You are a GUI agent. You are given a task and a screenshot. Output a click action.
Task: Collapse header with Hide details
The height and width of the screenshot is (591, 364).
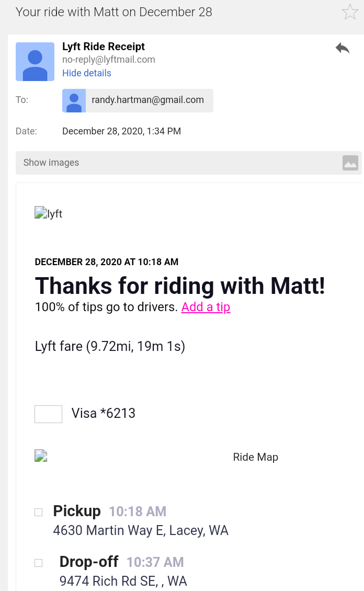point(87,73)
